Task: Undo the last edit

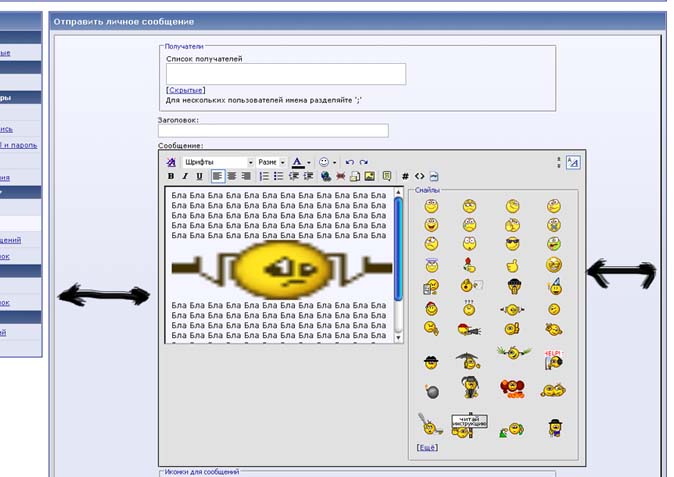Action: click(x=350, y=162)
